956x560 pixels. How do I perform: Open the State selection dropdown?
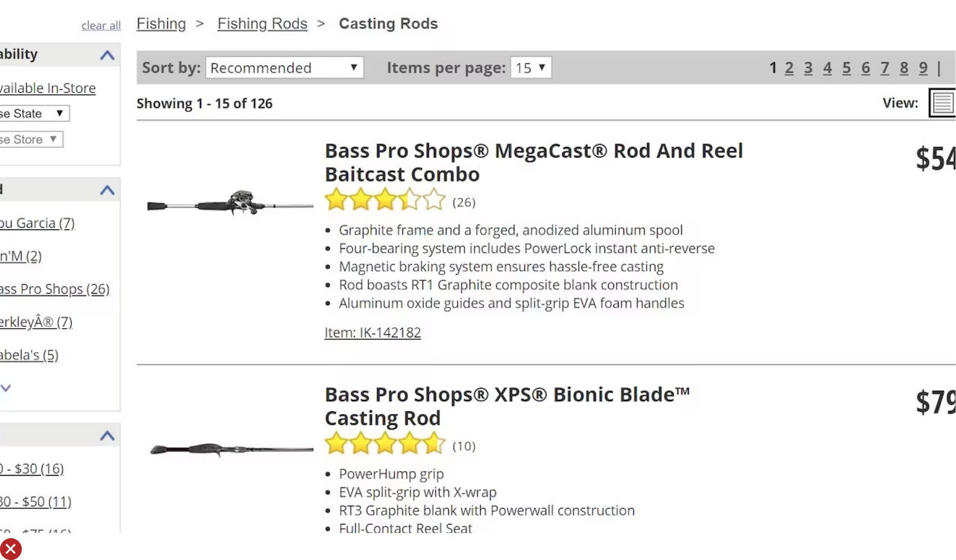tap(33, 114)
